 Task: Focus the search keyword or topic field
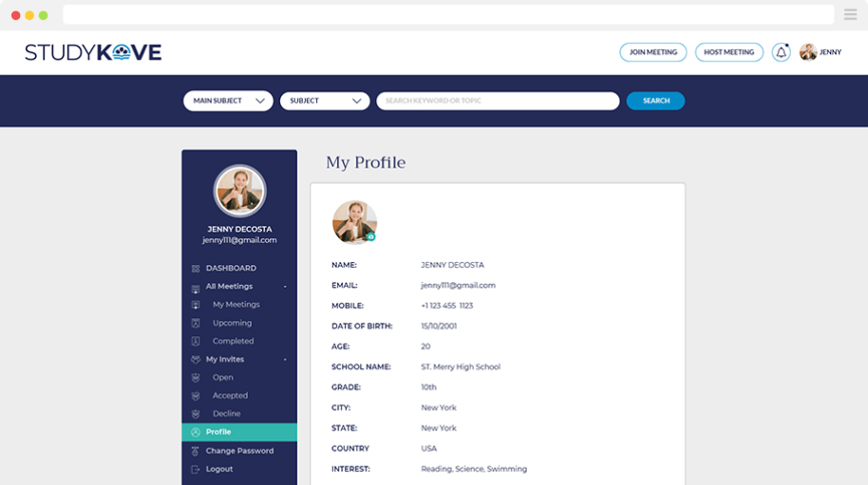[x=498, y=101]
